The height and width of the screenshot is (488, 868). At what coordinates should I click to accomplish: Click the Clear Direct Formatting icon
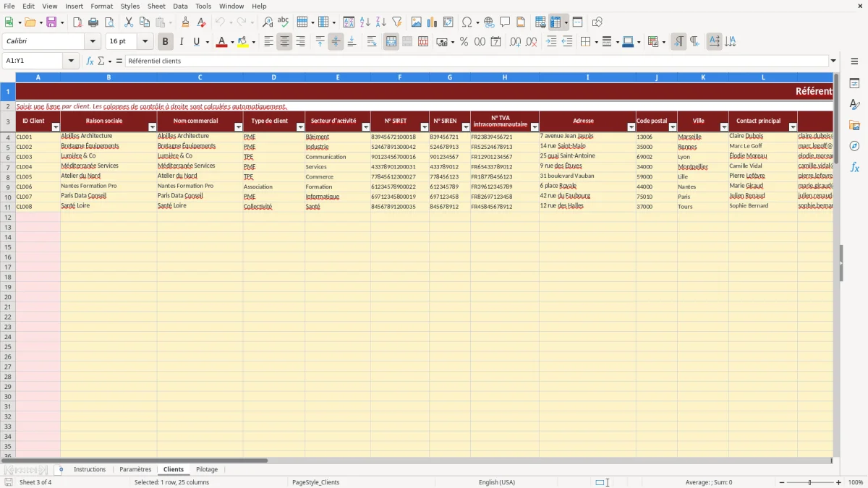(x=201, y=22)
